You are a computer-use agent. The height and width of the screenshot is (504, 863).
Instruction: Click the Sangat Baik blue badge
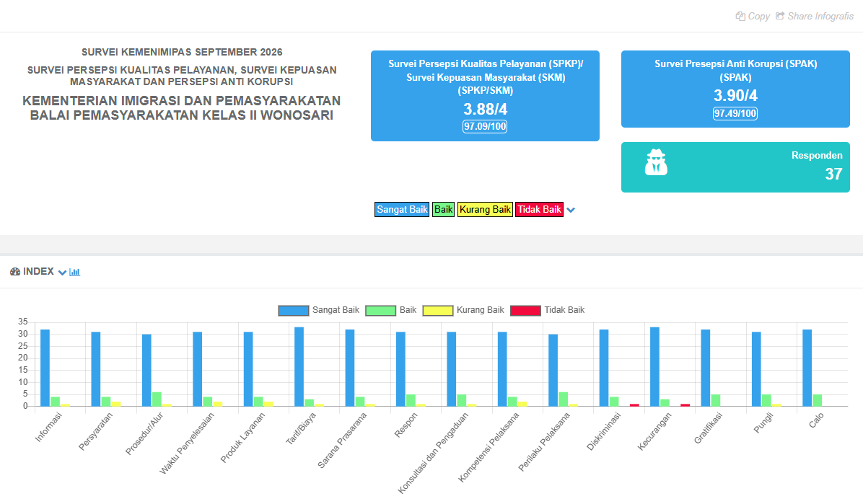(x=402, y=209)
